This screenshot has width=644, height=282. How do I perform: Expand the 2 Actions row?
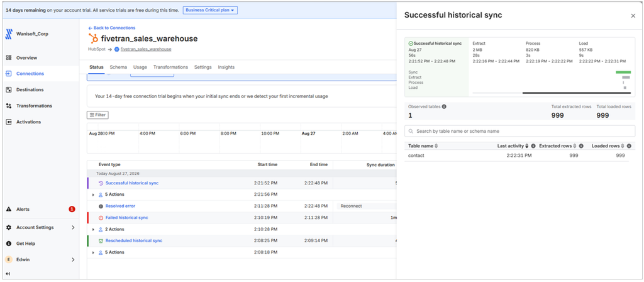point(93,229)
